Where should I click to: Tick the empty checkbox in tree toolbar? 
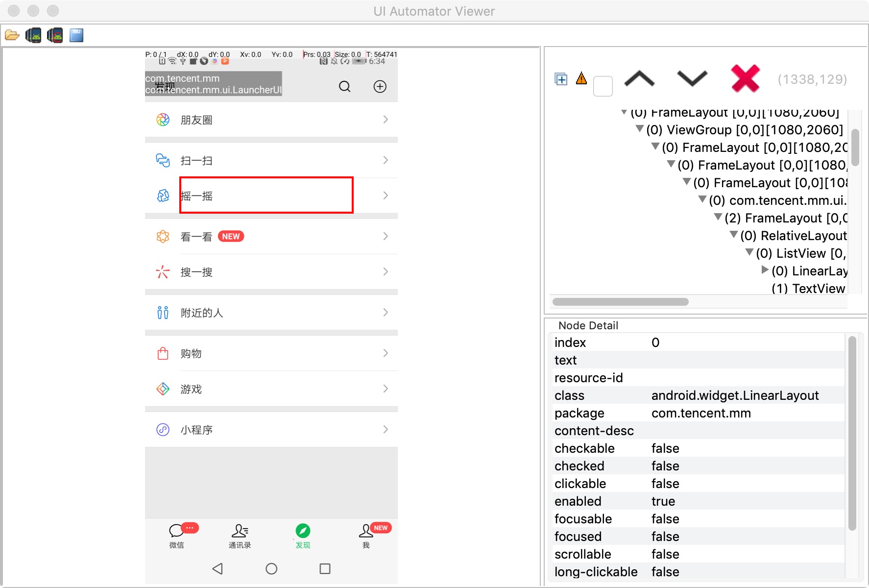pos(603,86)
